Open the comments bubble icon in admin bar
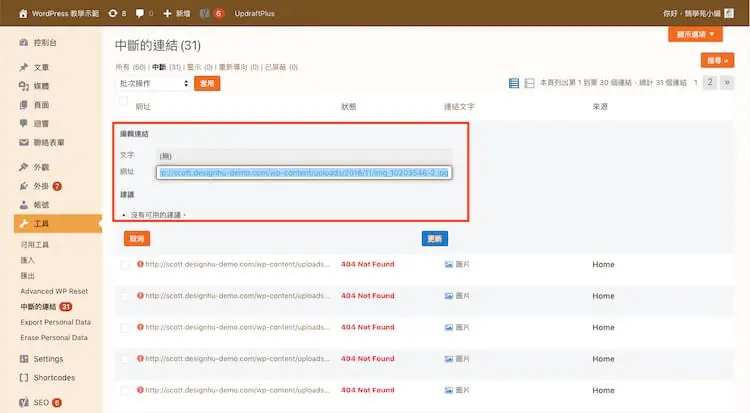Image resolution: width=750 pixels, height=413 pixels. (140, 13)
